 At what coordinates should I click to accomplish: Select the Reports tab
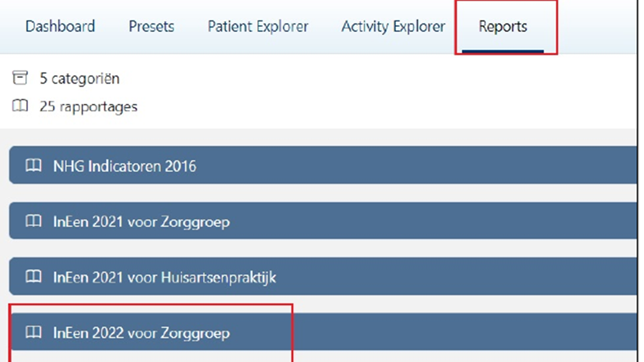(x=503, y=26)
